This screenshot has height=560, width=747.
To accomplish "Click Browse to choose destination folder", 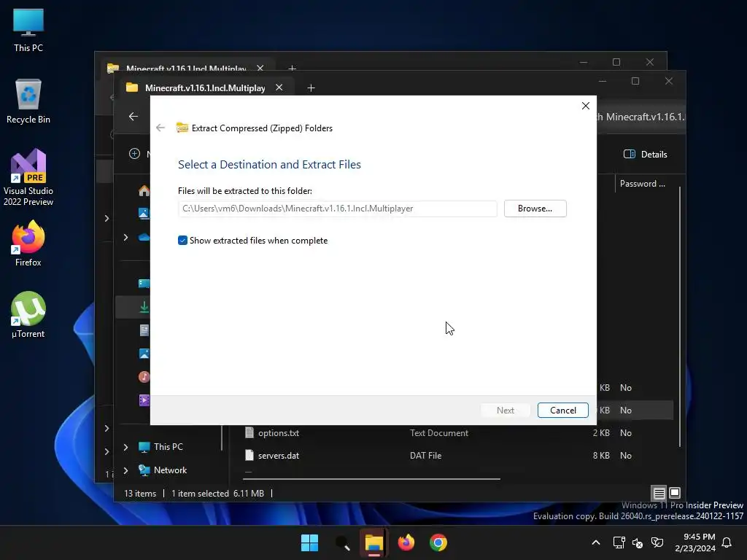I will tap(535, 209).
